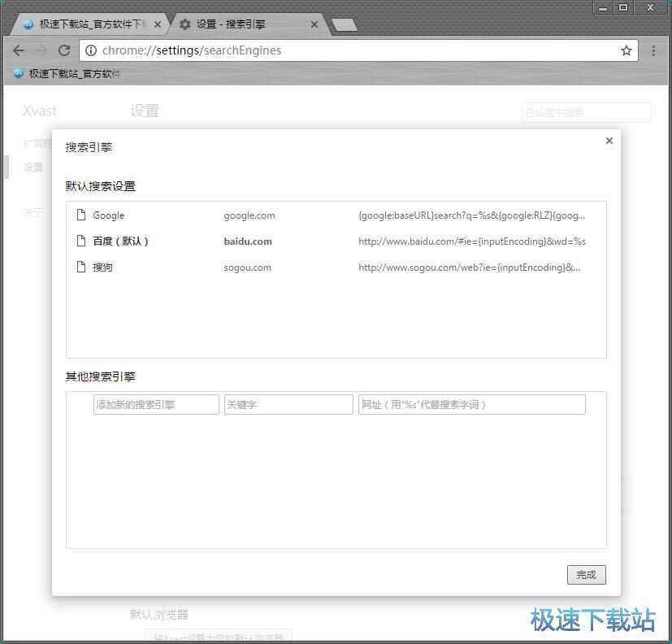Click the baidu.com keyword cell
The image size is (672, 644).
(248, 241)
